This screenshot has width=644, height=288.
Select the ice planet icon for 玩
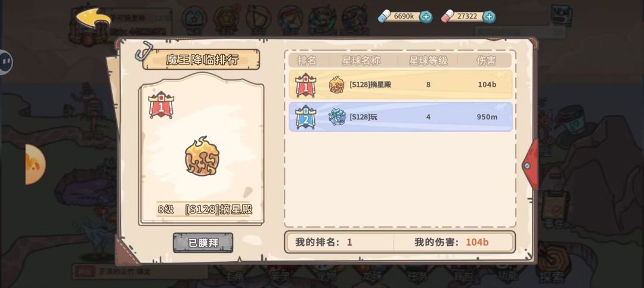point(337,117)
